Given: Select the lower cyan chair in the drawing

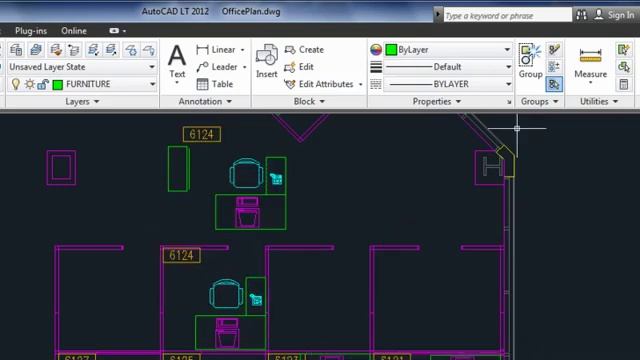Looking at the screenshot, I should 226,293.
